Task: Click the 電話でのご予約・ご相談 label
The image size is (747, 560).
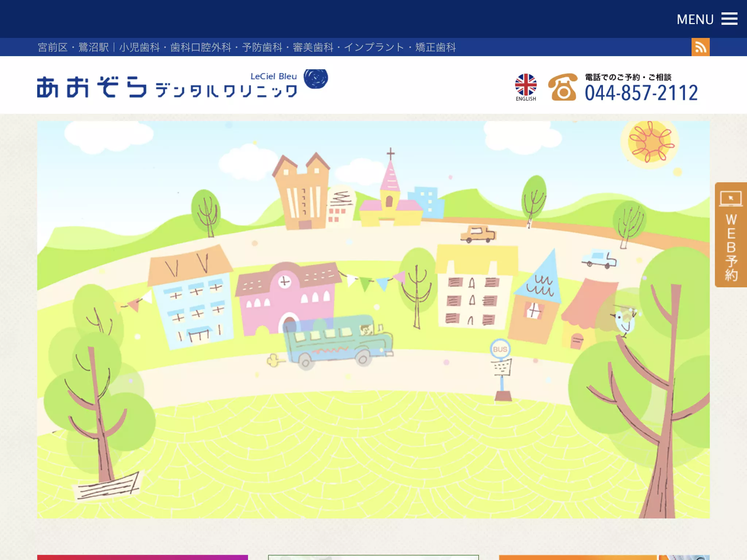Action: click(628, 77)
